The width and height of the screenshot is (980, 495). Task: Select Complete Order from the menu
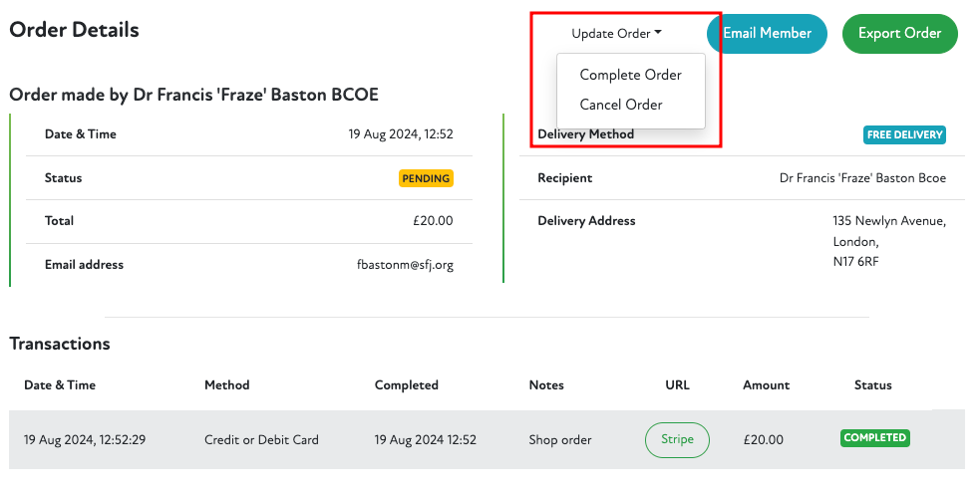(630, 75)
